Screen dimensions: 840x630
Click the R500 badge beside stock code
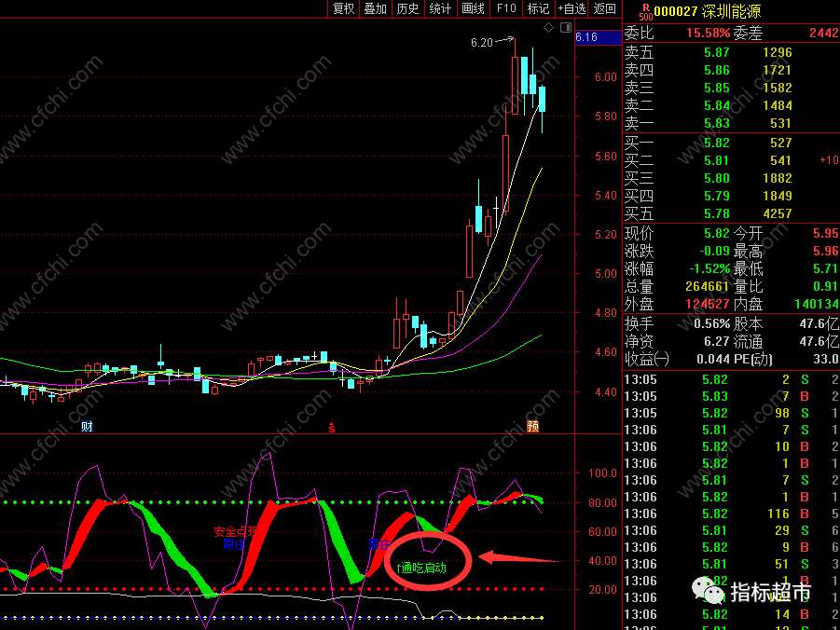click(645, 12)
